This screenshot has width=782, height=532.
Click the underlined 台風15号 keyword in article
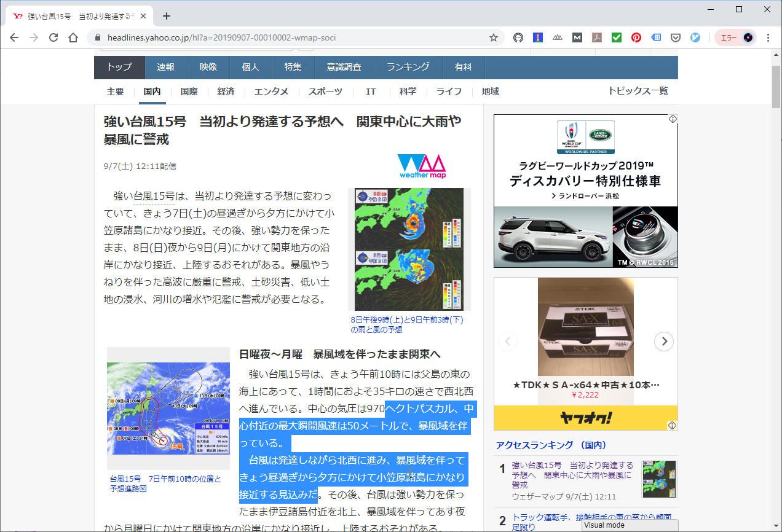tap(154, 197)
